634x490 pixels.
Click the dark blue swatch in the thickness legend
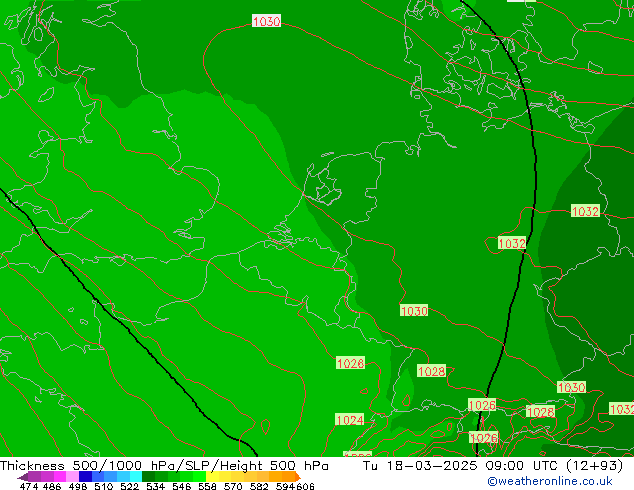coord(85,477)
